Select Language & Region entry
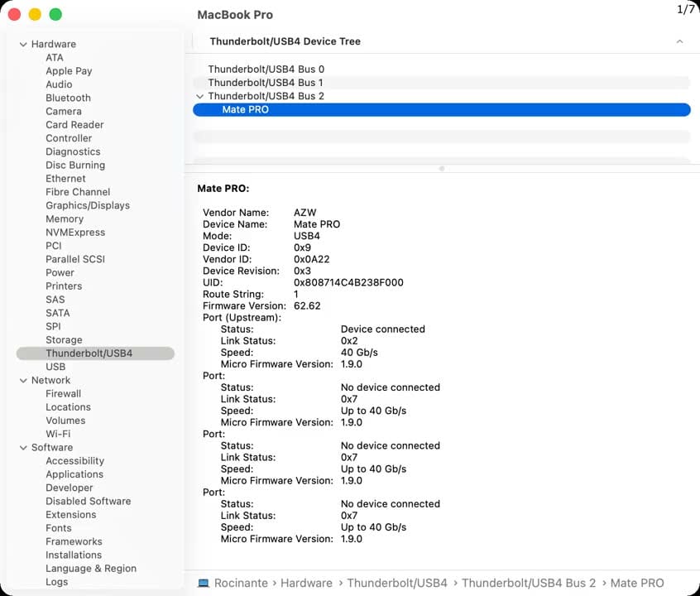 [91, 569]
